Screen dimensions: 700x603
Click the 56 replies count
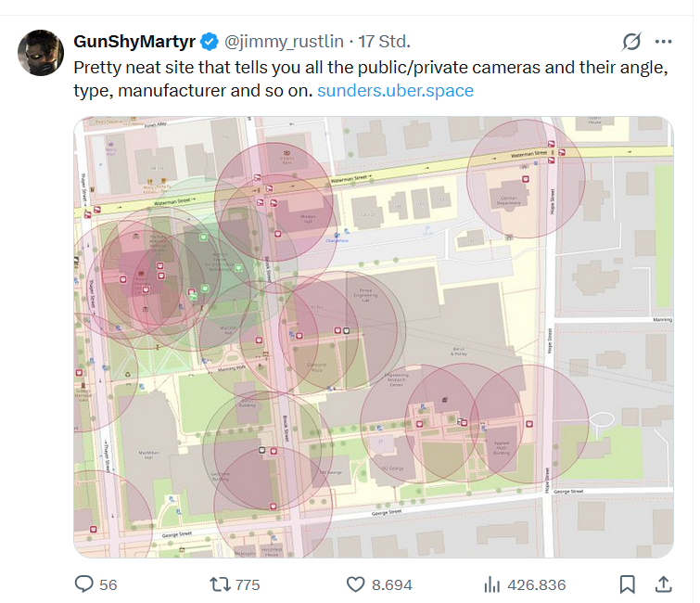(x=108, y=584)
